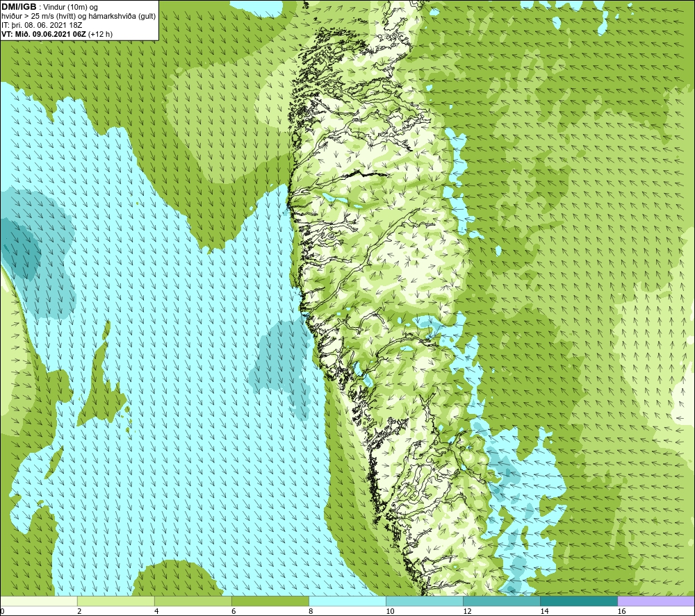Screen dimensions: 695x616
Task: Select the lavender above-16 m/s color swatch
Action: [x=656, y=601]
